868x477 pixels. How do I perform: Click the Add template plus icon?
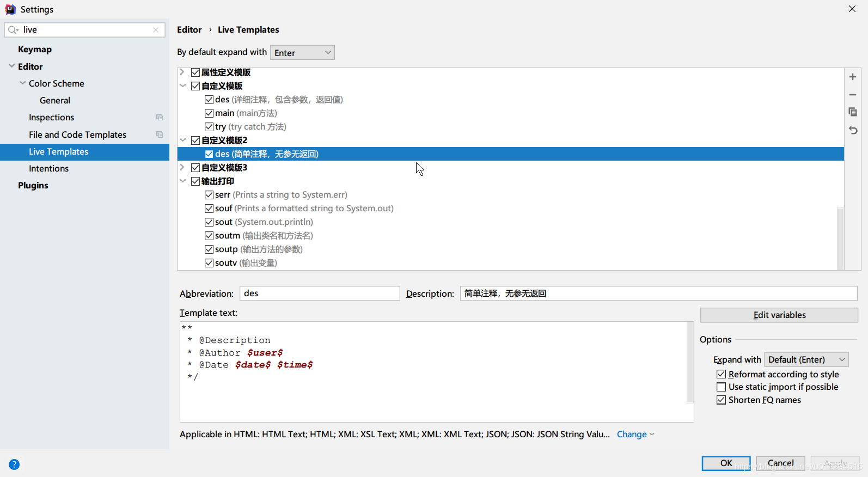tap(853, 77)
